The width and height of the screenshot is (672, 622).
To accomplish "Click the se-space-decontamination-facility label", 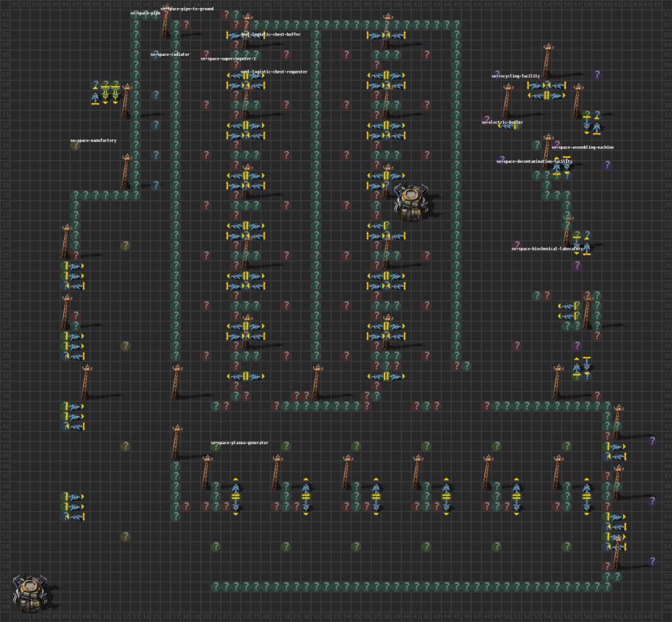I will [x=534, y=161].
